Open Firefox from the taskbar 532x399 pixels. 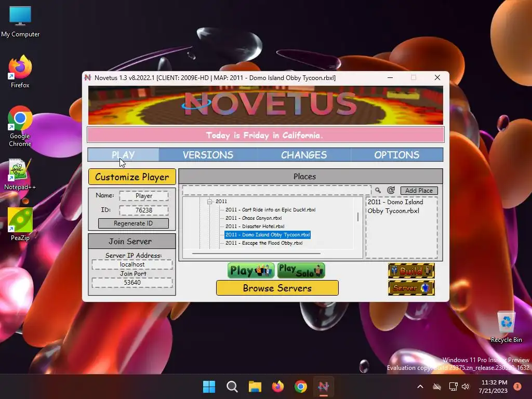tap(278, 387)
